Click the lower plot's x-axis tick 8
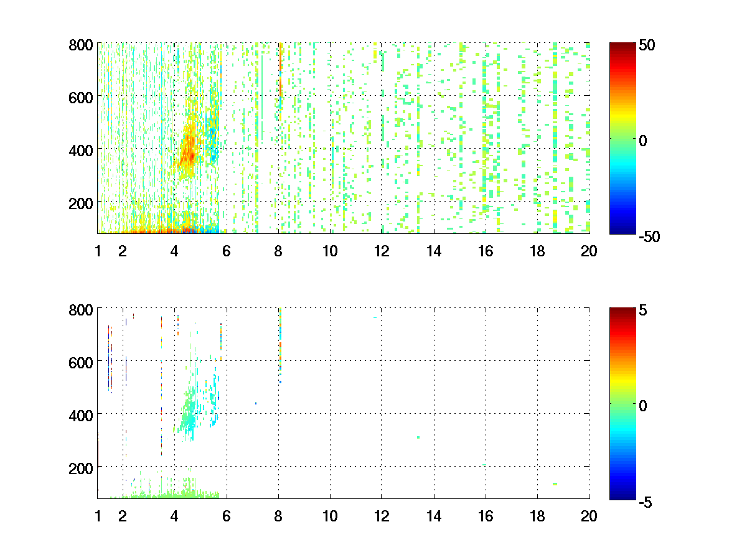The height and width of the screenshot is (560, 747). tap(278, 516)
